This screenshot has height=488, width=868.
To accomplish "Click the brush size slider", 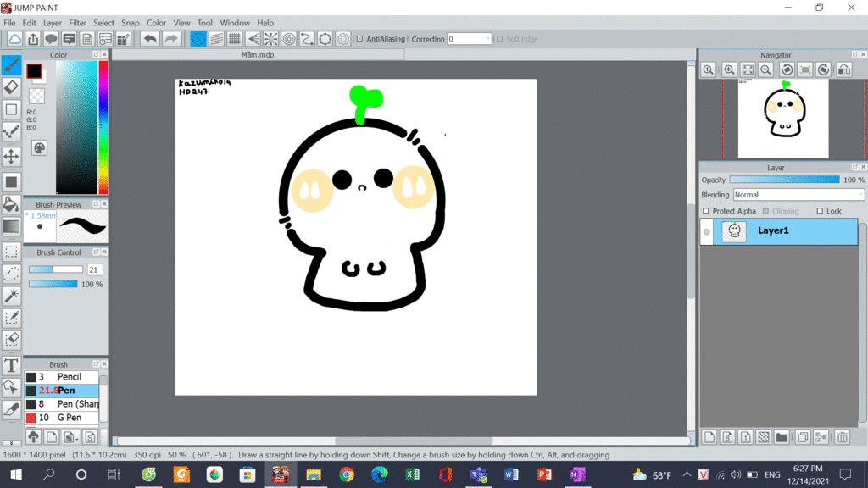I will pyautogui.click(x=55, y=269).
